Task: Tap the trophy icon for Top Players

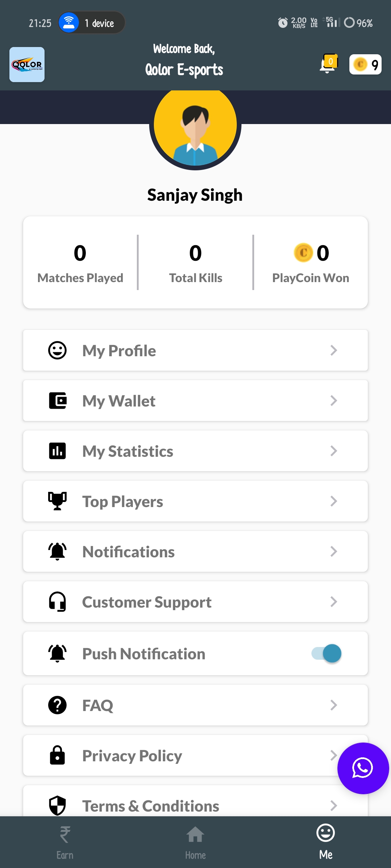Action: coord(58,501)
